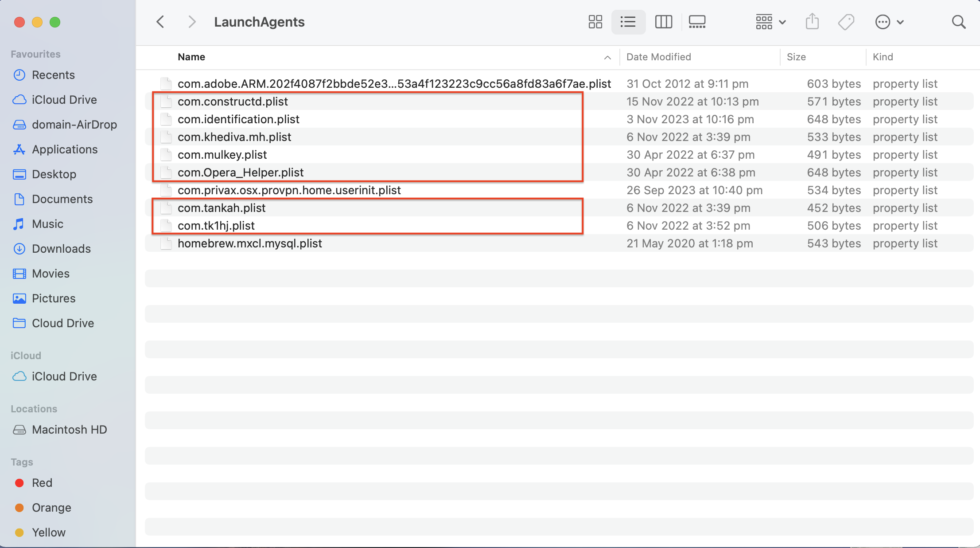Sort by Date Modified column
The image size is (980, 548).
tap(658, 57)
